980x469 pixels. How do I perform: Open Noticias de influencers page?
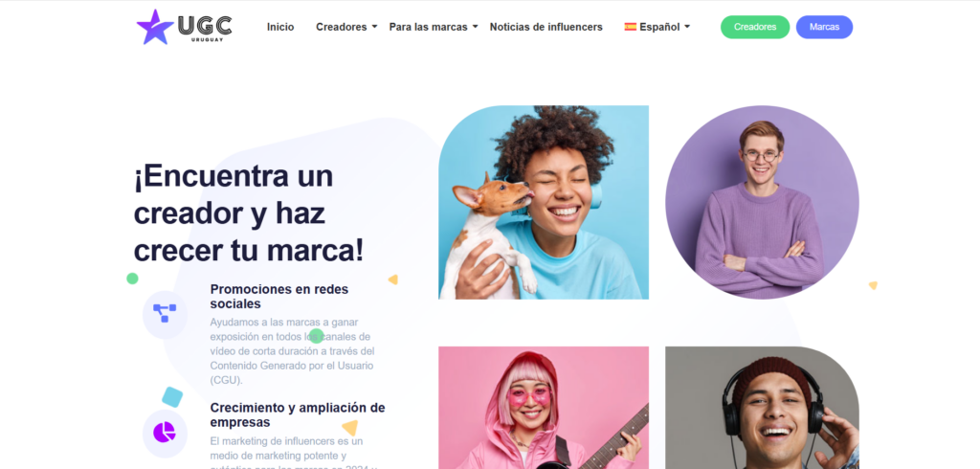[x=546, y=27]
